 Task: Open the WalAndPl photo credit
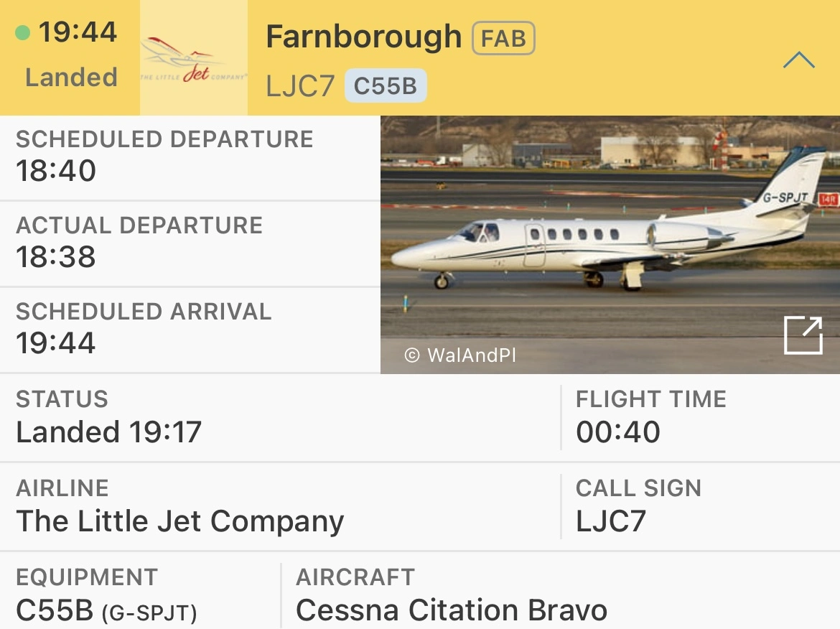[461, 355]
